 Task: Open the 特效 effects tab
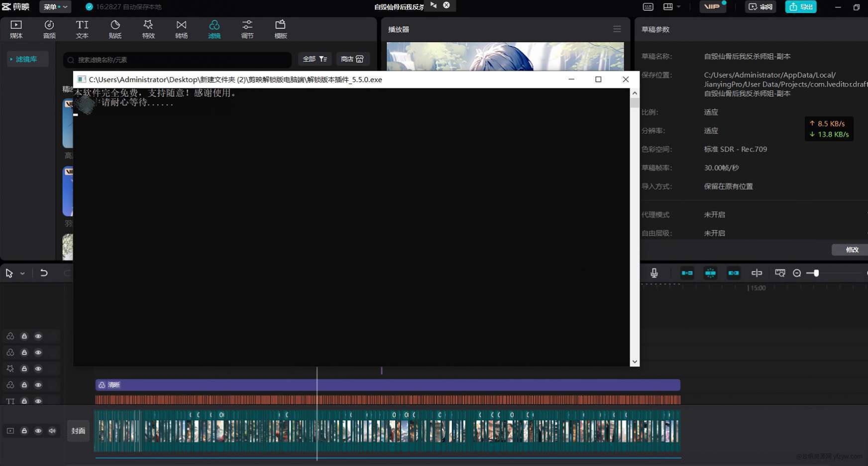click(148, 29)
